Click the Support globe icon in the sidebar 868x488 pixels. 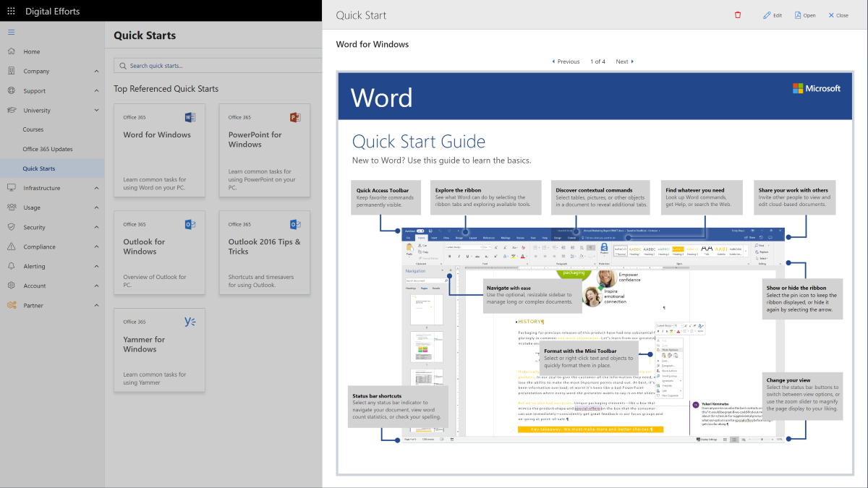[11, 91]
